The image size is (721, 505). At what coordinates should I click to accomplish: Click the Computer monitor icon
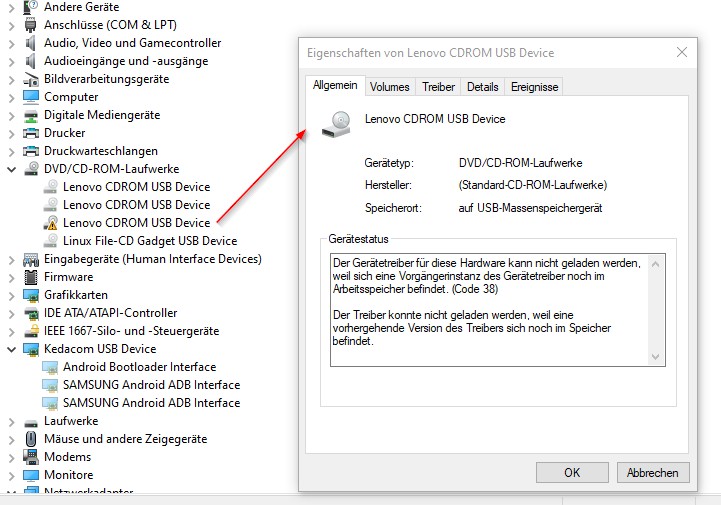click(31, 97)
